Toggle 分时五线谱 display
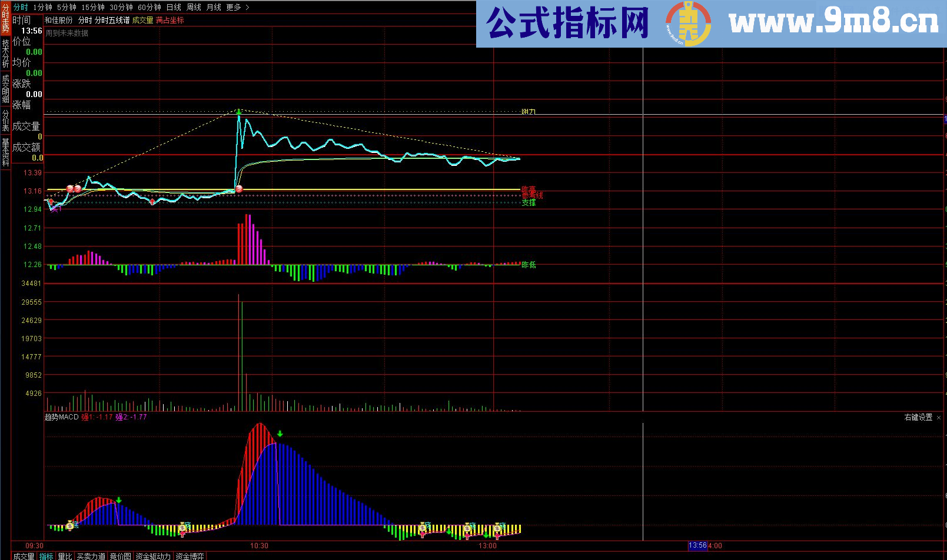 (112, 21)
